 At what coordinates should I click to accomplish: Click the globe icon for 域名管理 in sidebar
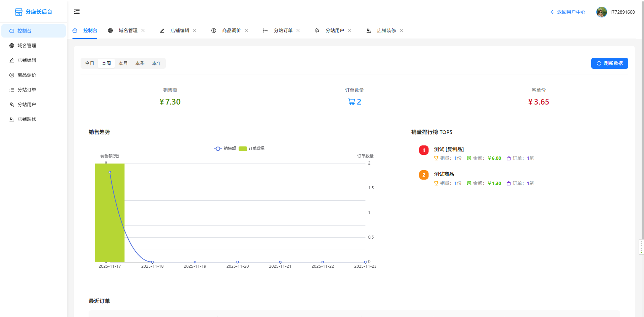(x=12, y=46)
